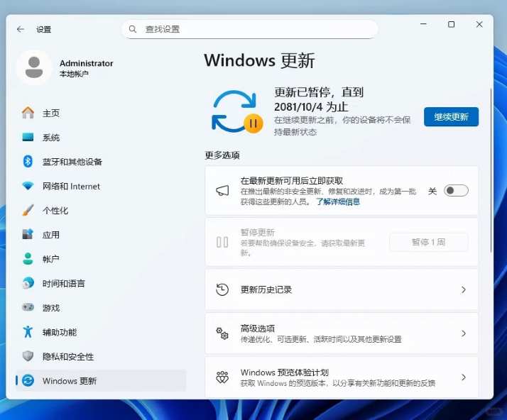The image size is (507, 420).
Task: Open 系统 settings section
Action: pyautogui.click(x=101, y=138)
